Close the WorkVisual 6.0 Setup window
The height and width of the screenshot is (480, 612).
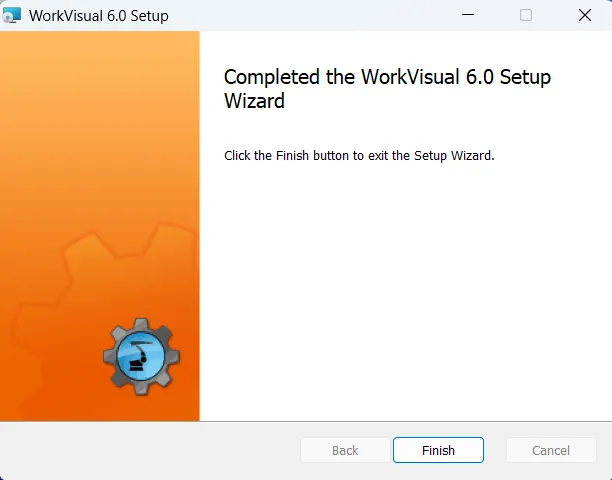[584, 15]
